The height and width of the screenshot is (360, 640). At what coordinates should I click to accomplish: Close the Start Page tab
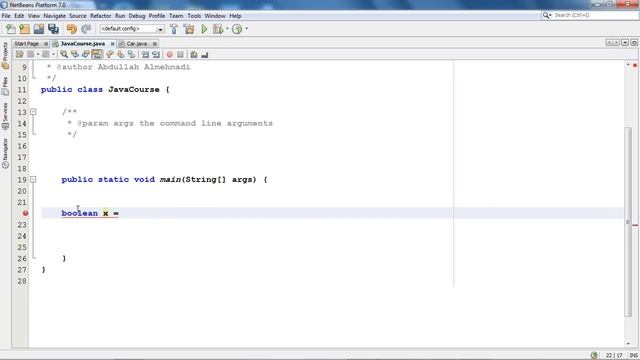pos(46,44)
